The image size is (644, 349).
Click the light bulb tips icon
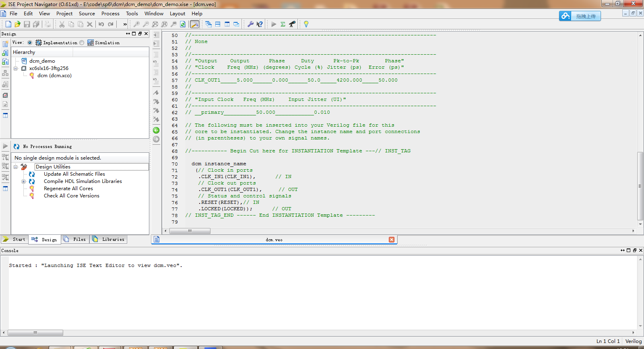click(306, 24)
